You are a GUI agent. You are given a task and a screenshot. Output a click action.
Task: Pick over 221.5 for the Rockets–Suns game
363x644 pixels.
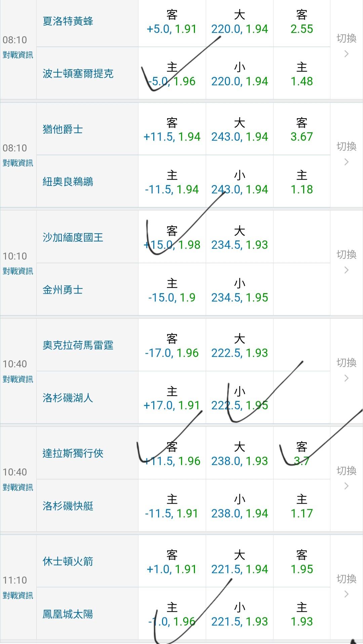(239, 562)
